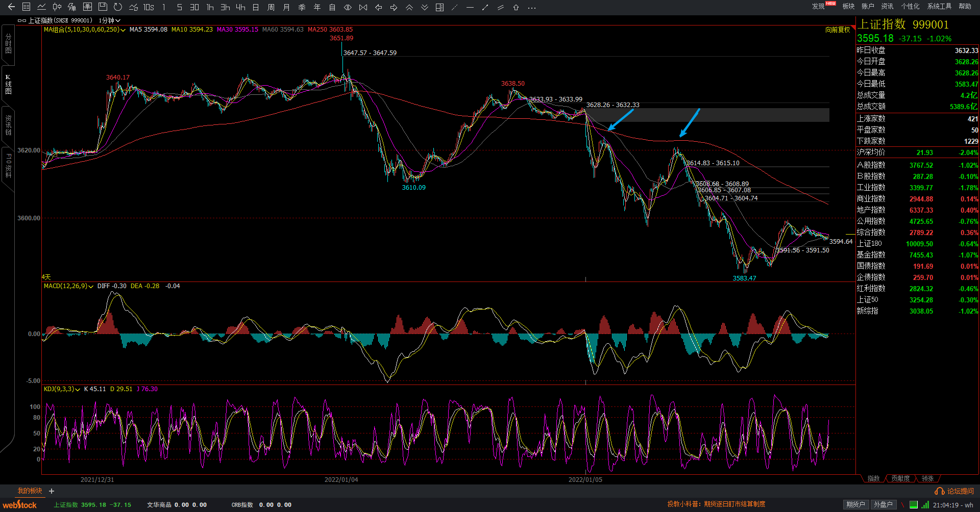Image resolution: width=980 pixels, height=512 pixels.
Task: Select the 10s period button
Action: tap(149, 7)
